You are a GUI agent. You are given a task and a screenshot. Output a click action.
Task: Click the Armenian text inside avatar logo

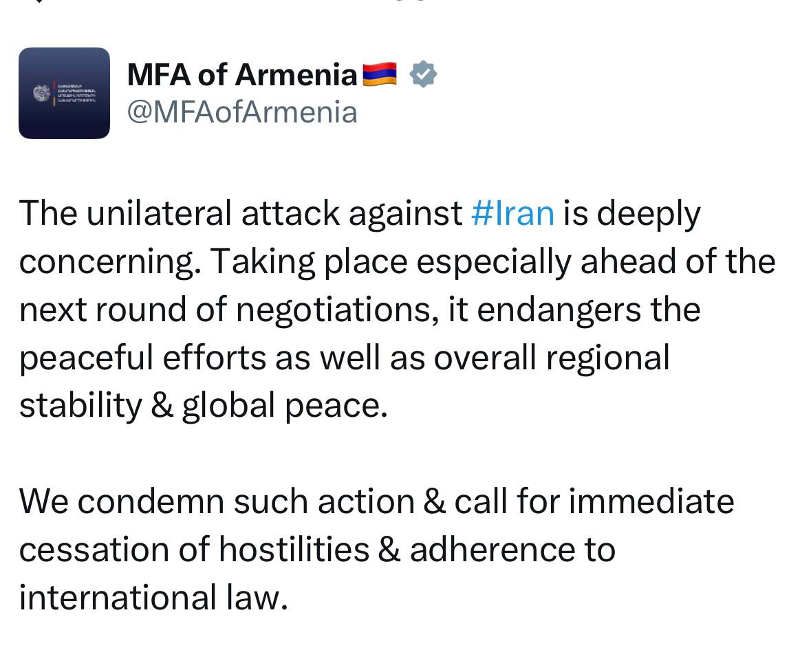tap(76, 93)
